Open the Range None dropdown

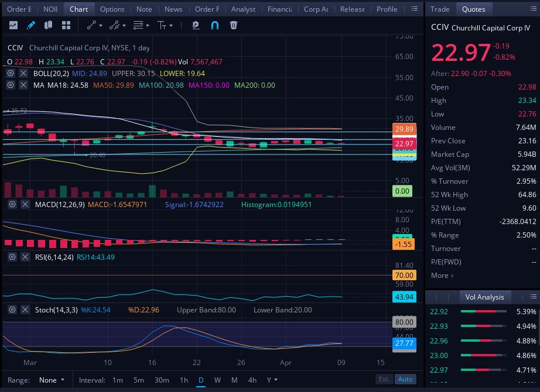tap(52, 380)
